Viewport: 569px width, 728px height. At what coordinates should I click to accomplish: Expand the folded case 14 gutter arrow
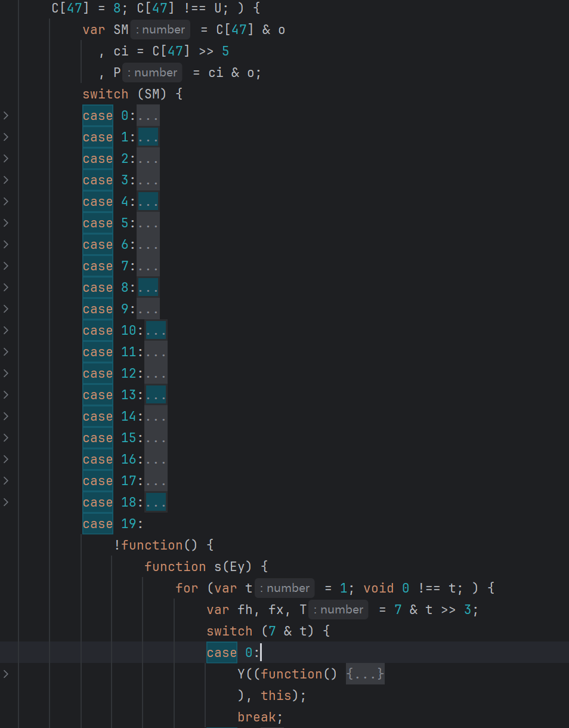[x=5, y=417]
